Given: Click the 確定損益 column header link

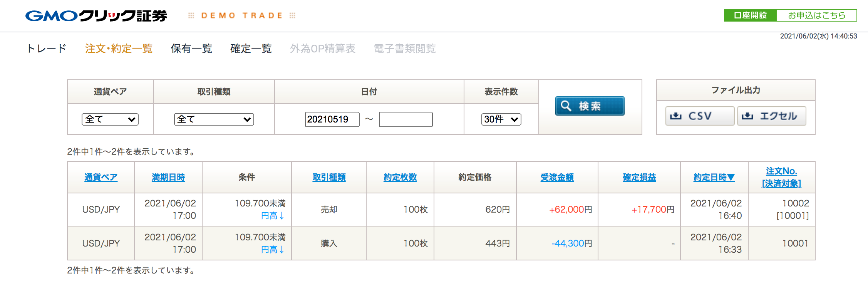Looking at the screenshot, I should point(639,177).
